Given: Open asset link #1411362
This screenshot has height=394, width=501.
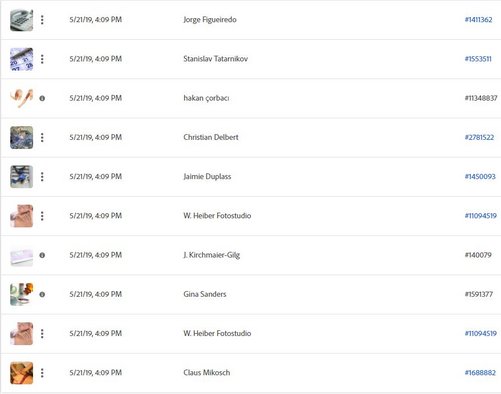Looking at the screenshot, I should [x=478, y=20].
